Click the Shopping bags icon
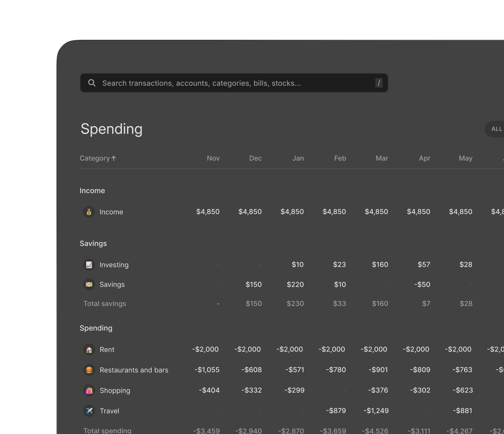Image resolution: width=504 pixels, height=434 pixels. 89,391
